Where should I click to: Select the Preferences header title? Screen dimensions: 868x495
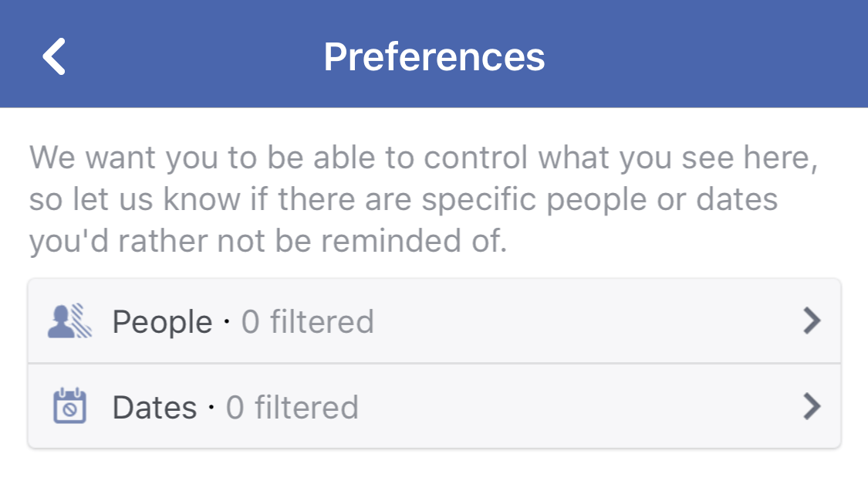tap(434, 55)
